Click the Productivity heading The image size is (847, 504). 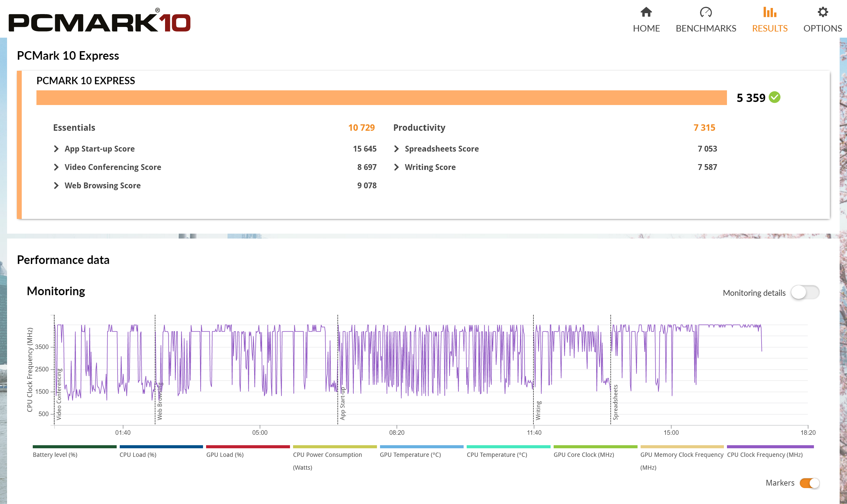(x=419, y=128)
